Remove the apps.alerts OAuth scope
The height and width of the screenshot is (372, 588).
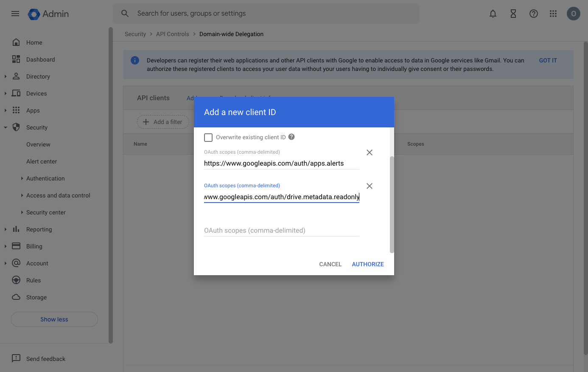(369, 152)
